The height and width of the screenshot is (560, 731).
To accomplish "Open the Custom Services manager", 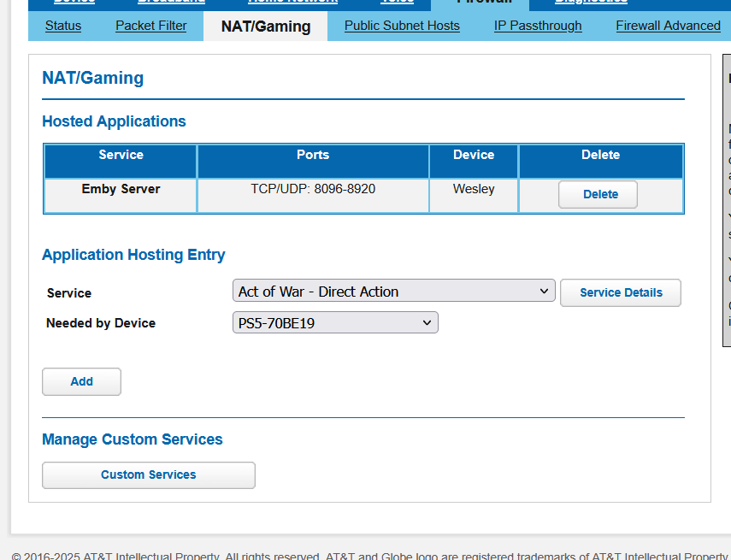I will pos(149,475).
